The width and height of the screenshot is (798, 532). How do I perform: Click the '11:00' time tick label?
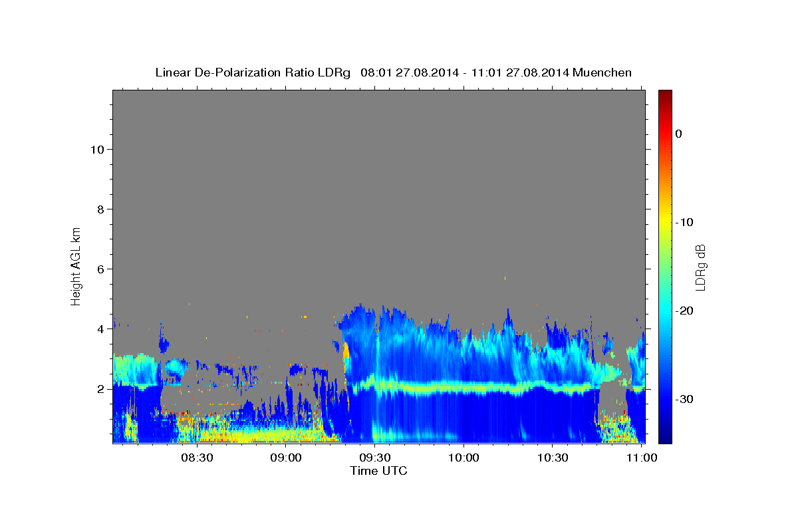(x=641, y=458)
